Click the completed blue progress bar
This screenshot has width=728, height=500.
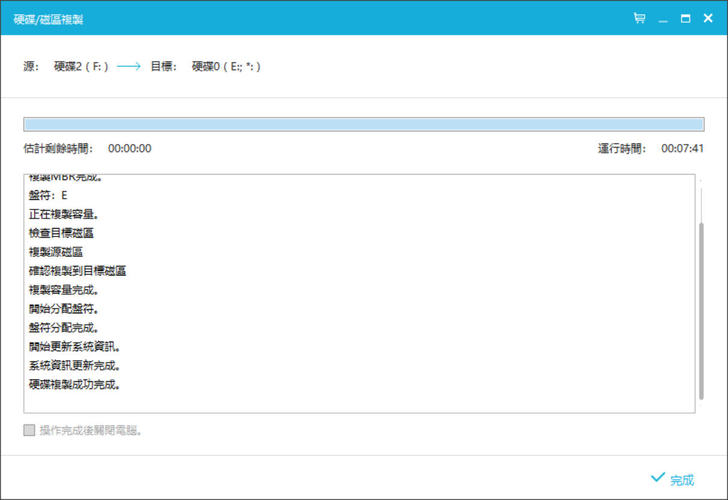(363, 125)
